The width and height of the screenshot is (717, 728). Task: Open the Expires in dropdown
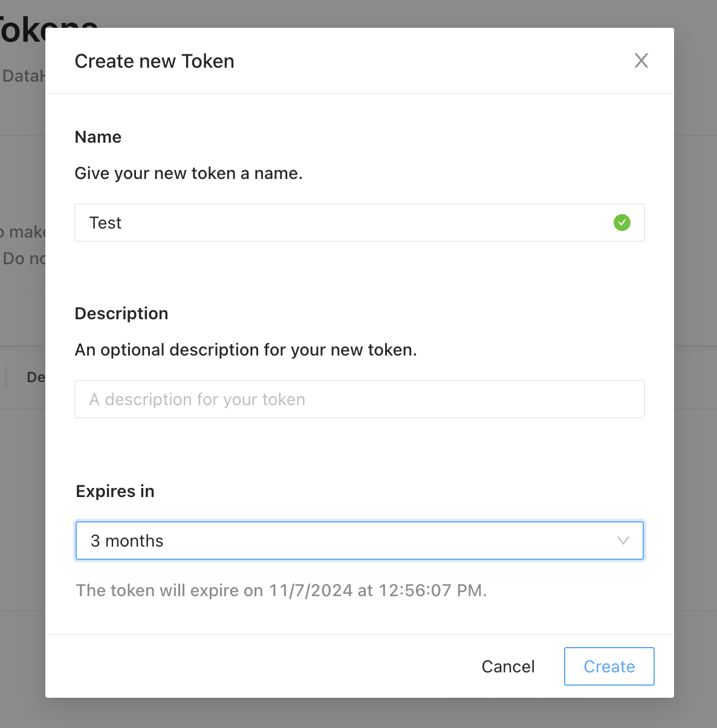coord(359,541)
